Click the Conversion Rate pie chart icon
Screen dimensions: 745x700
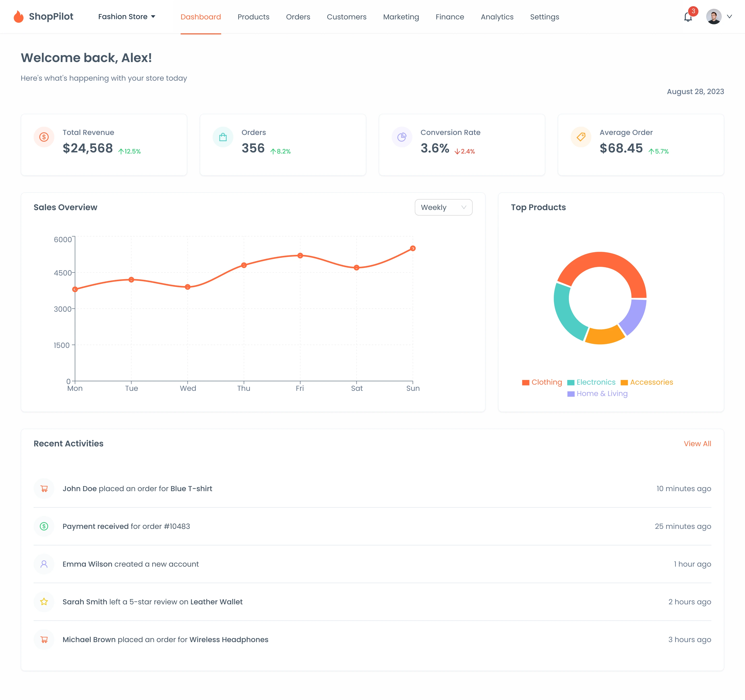pos(402,137)
